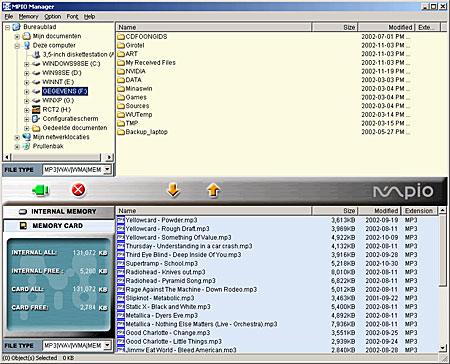Open the upper FILE TYPE dropdown

[107, 170]
